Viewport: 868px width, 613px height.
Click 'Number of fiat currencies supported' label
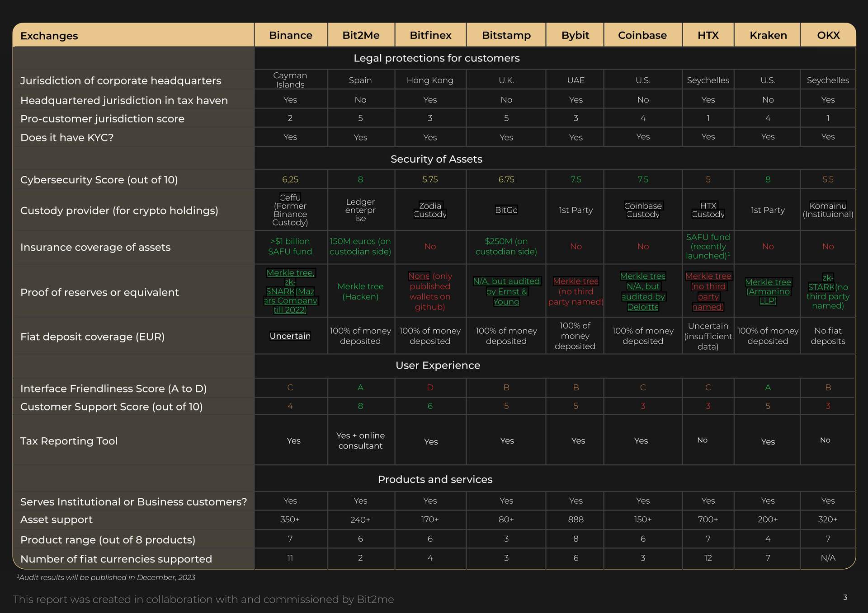tap(116, 559)
